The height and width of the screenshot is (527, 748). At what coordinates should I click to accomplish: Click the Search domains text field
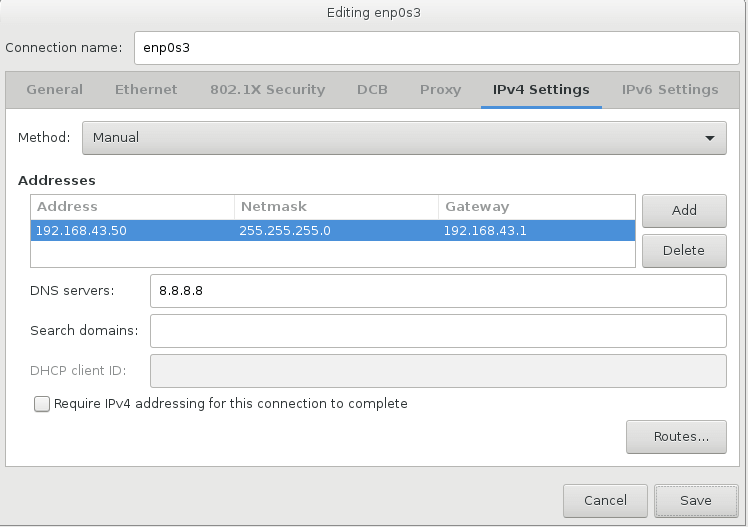437,331
